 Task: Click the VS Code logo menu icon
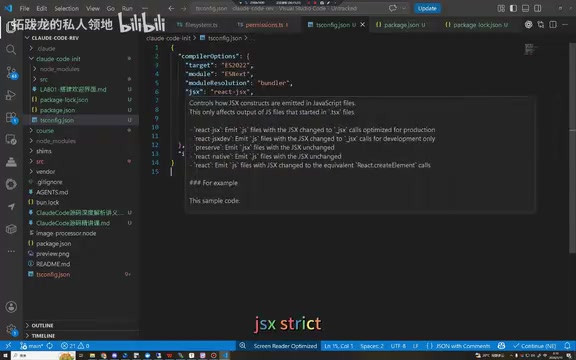coord(8,8)
